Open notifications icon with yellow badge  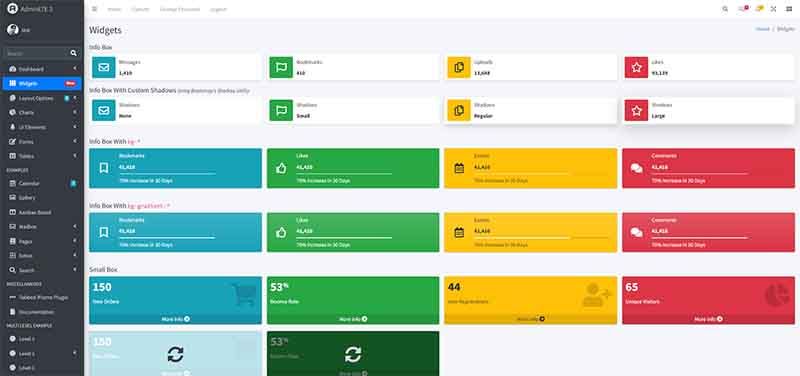pyautogui.click(x=759, y=9)
